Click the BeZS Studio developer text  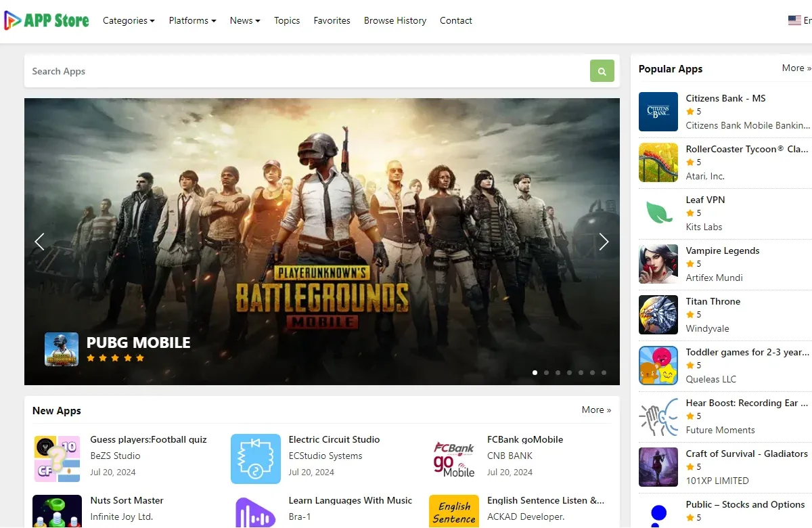[116, 456]
